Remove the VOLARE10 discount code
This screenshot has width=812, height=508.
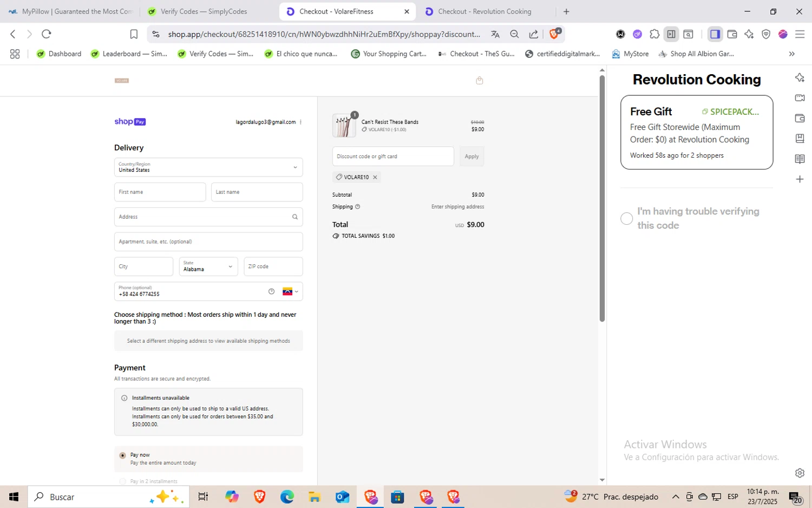click(x=375, y=177)
